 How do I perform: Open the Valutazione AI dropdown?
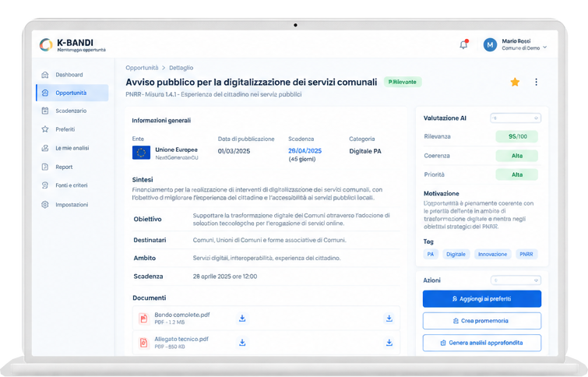516,118
